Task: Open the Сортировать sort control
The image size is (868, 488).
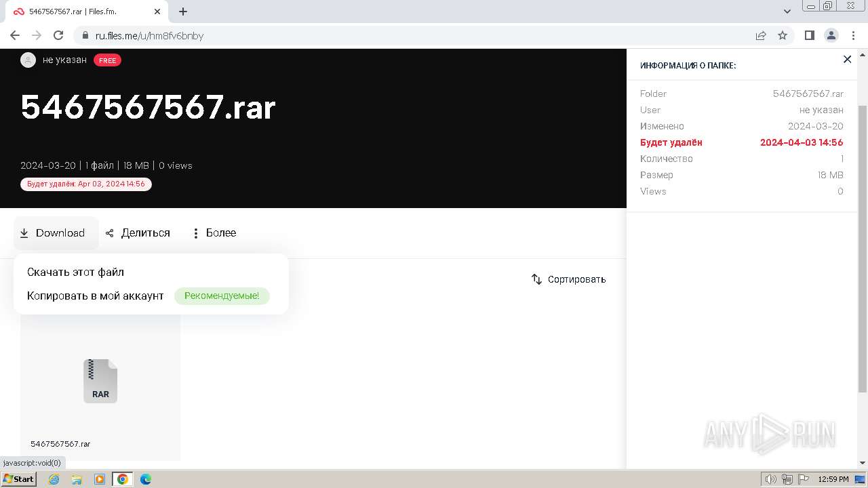Action: (x=568, y=279)
